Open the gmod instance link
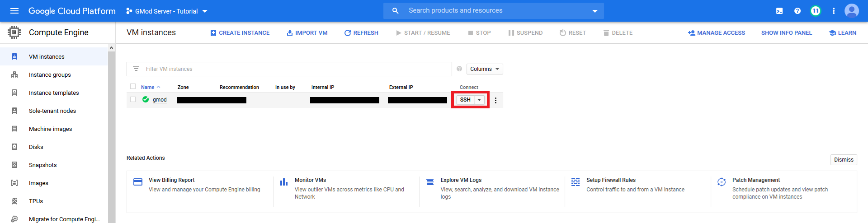Image resolution: width=868 pixels, height=223 pixels. click(x=160, y=100)
